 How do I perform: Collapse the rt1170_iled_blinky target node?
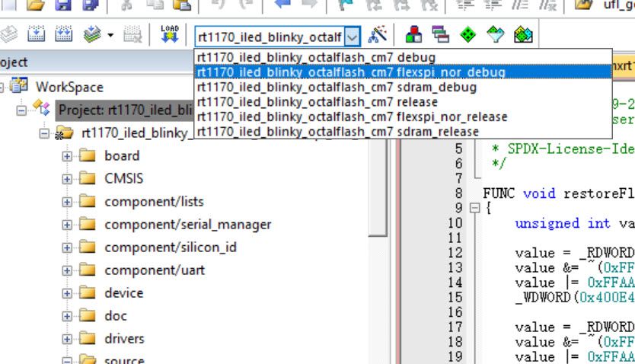point(44,133)
